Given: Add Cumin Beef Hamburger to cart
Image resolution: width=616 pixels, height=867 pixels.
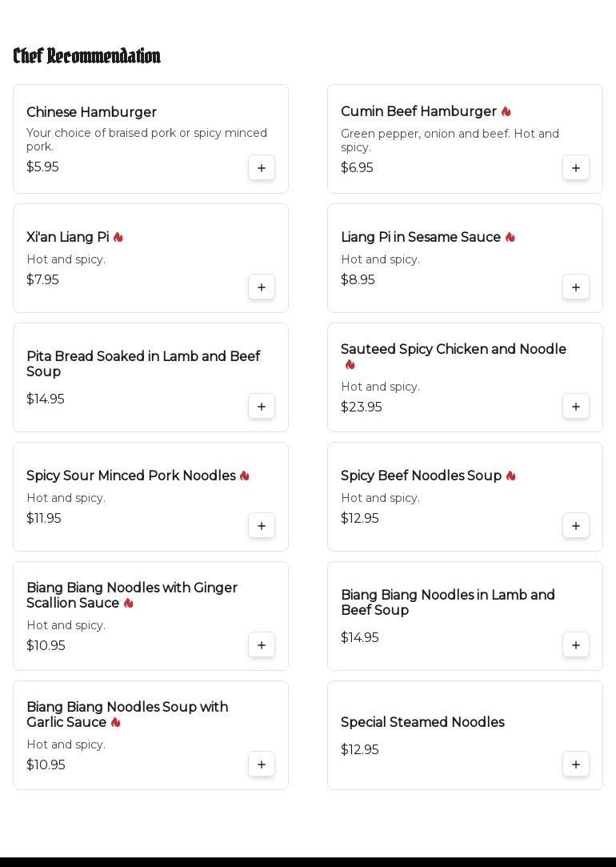Looking at the screenshot, I should [576, 168].
